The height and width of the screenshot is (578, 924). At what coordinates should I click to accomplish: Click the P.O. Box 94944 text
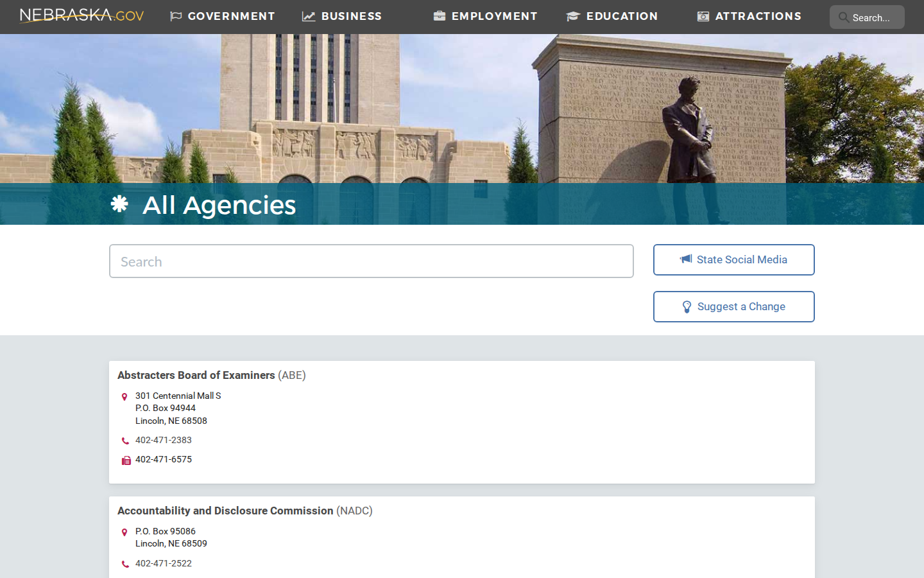pos(166,408)
